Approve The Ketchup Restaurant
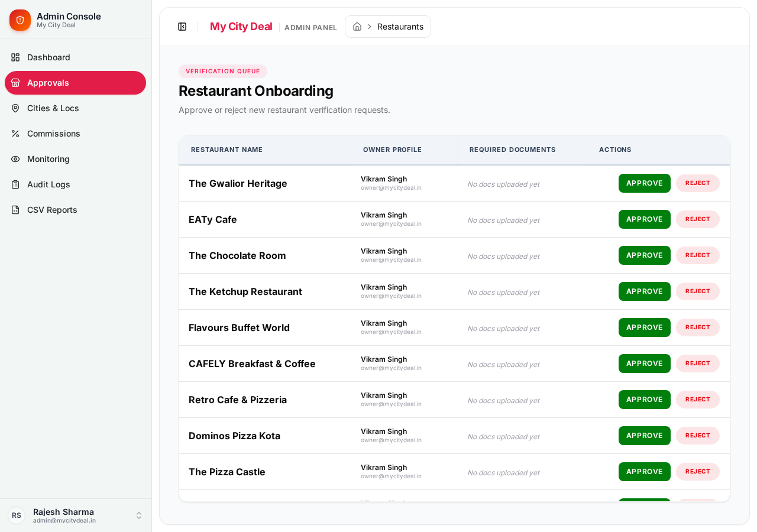The image size is (757, 532). coord(645,291)
